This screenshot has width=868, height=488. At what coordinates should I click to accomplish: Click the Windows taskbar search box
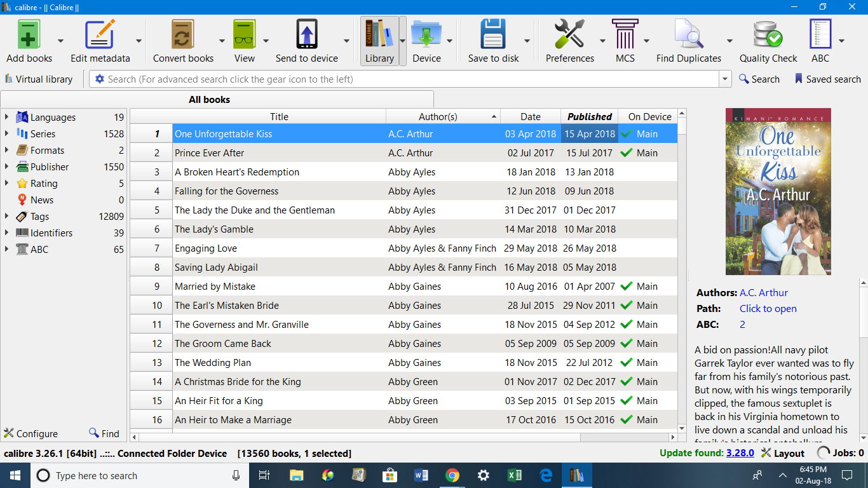(x=139, y=475)
